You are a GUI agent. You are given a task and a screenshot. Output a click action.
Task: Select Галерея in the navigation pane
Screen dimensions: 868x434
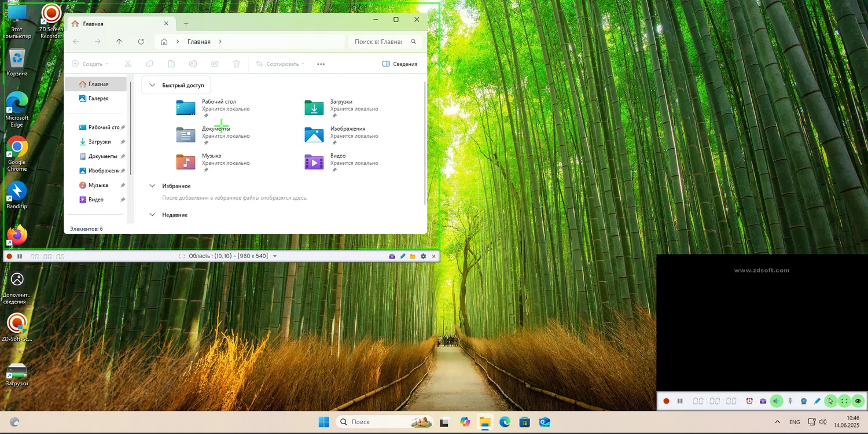[x=98, y=98]
